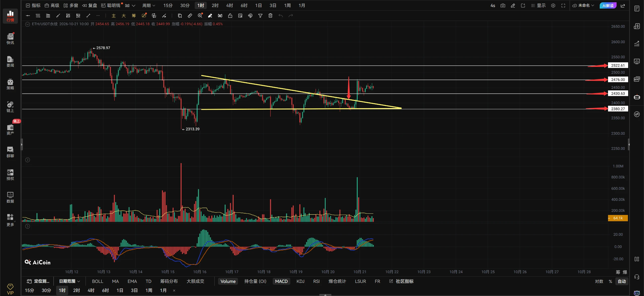Select 1周 timeframe in bottom bar

[149, 290]
